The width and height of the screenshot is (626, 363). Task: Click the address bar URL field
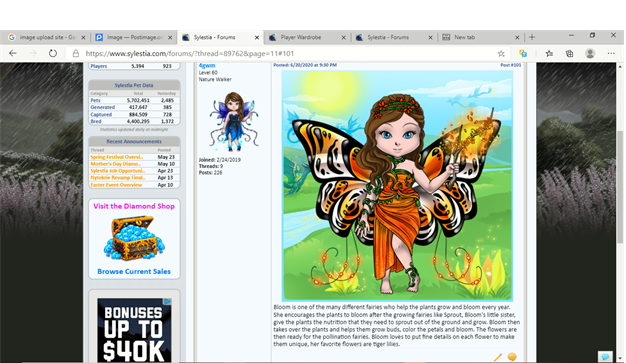pyautogui.click(x=287, y=54)
